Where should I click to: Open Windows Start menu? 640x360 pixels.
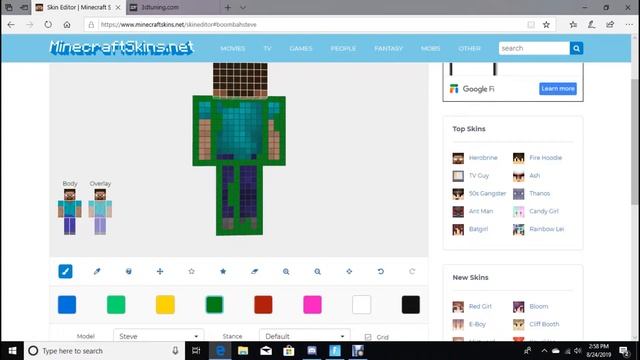(12, 351)
